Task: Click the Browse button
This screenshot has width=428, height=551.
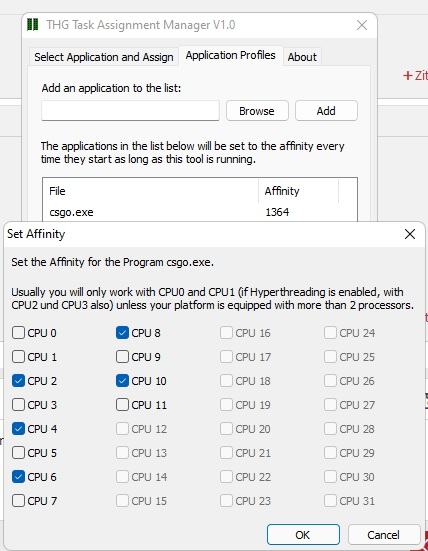Action: tap(257, 111)
